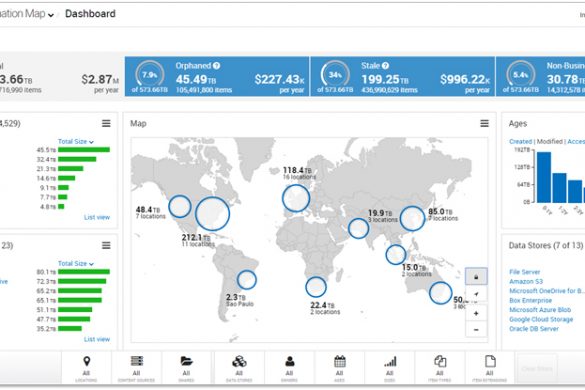
Task: Open Microsoft OneDrive for Business link
Action: pos(547,291)
